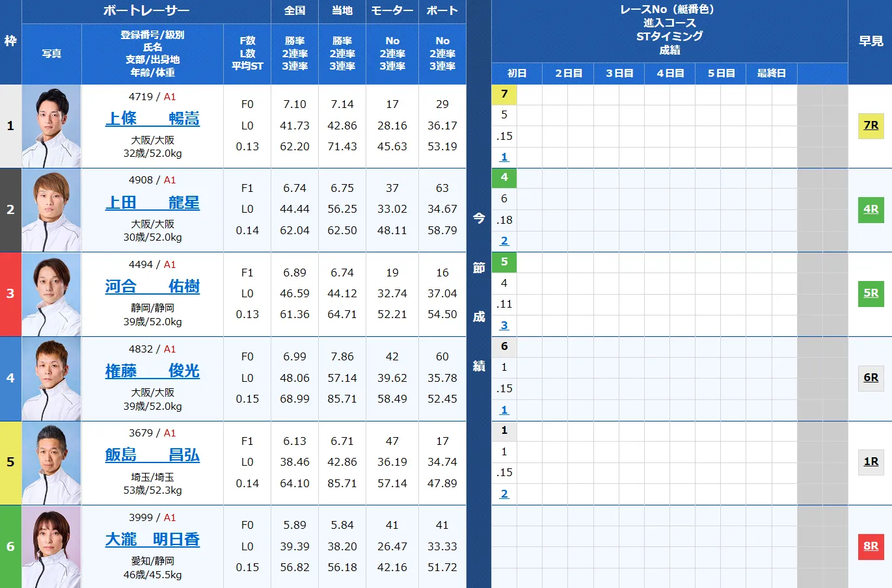Click photo of racer 飯島昌弘
The width and height of the screenshot is (892, 588).
click(51, 463)
